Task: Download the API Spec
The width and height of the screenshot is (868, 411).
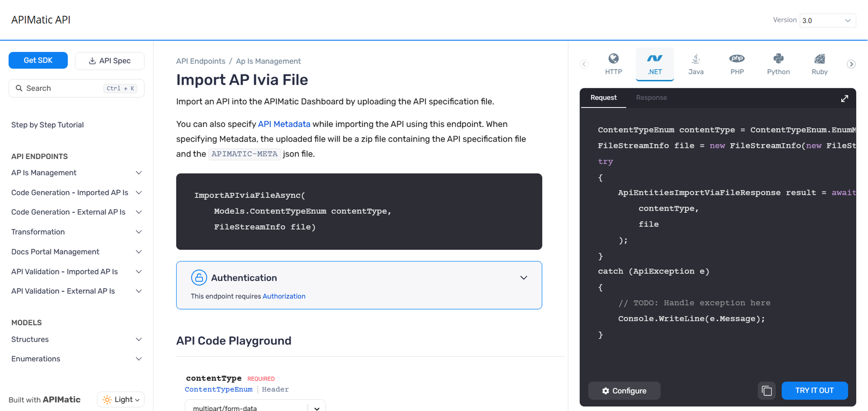Action: pyautogui.click(x=110, y=61)
